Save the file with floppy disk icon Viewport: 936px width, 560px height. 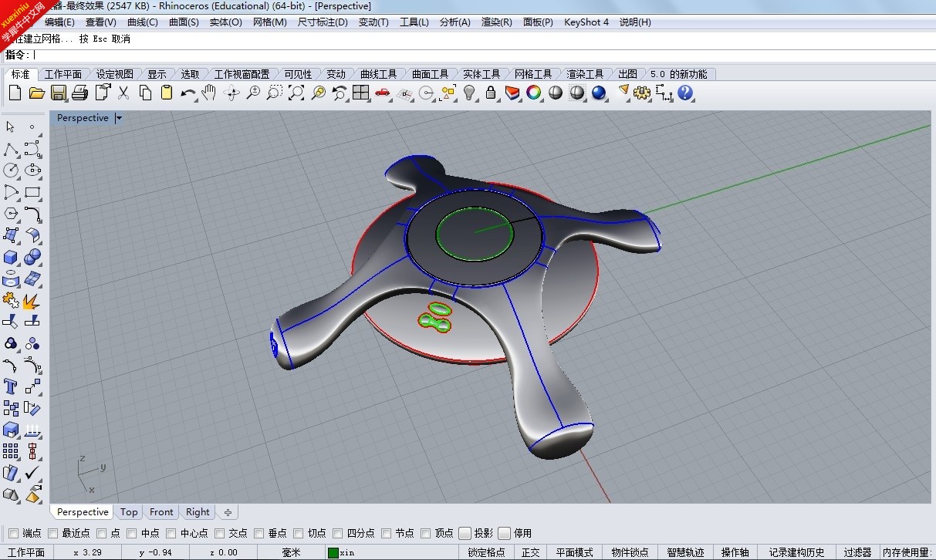pos(58,93)
